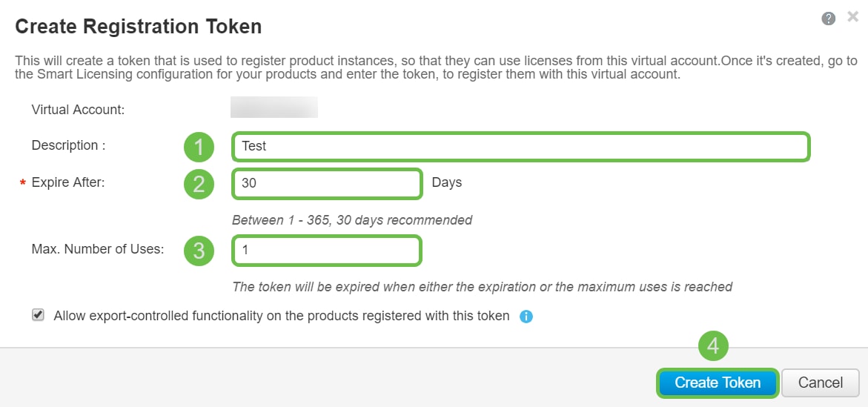The width and height of the screenshot is (868, 407).
Task: Click the blue info icon beside export-controlled option
Action: (526, 317)
